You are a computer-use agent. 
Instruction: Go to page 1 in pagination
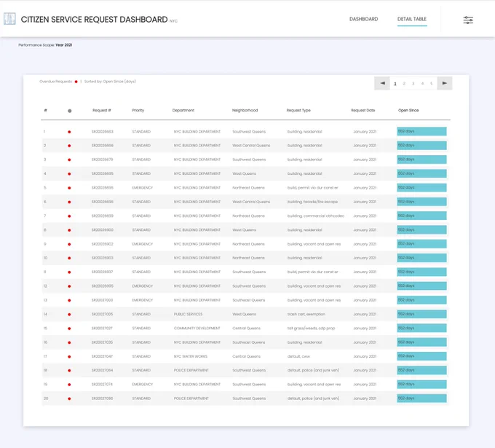click(395, 84)
